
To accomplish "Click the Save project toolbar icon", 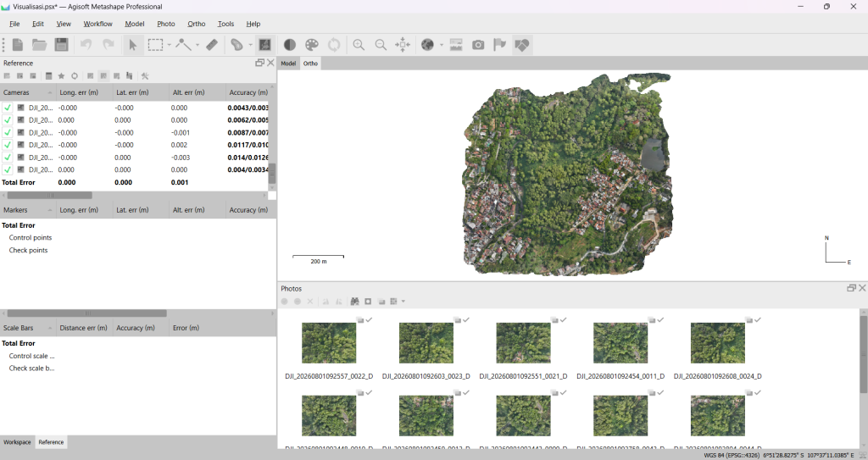I will [61, 45].
